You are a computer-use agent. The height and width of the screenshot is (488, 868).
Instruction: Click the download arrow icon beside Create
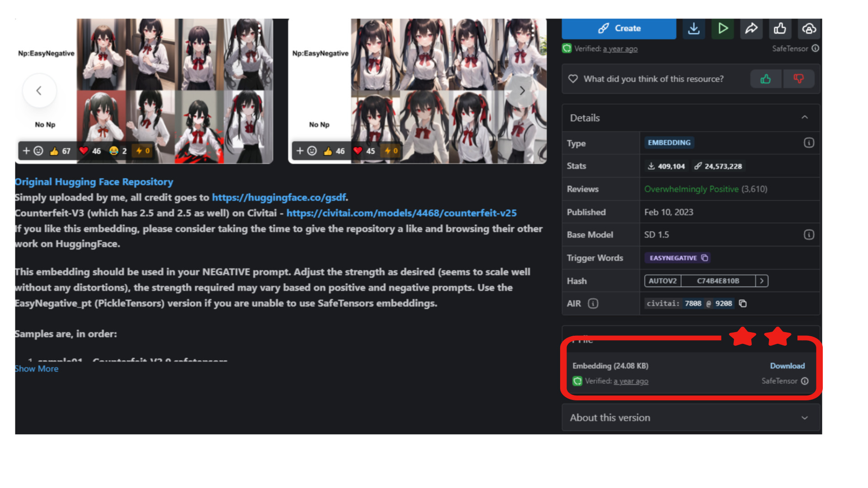[x=693, y=28]
